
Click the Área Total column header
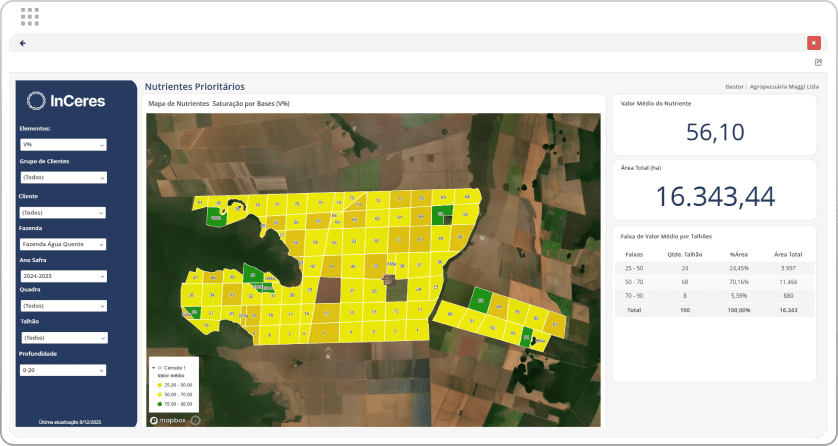(x=788, y=255)
